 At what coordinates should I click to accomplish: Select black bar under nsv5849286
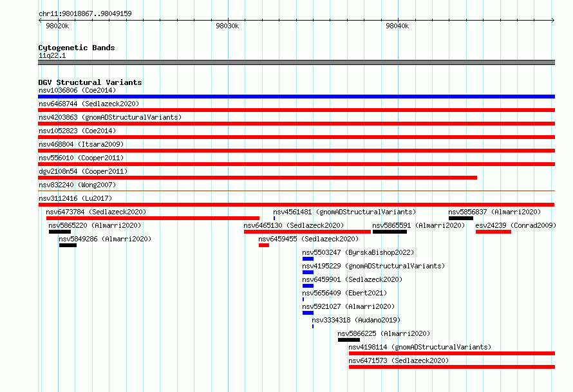coord(68,245)
